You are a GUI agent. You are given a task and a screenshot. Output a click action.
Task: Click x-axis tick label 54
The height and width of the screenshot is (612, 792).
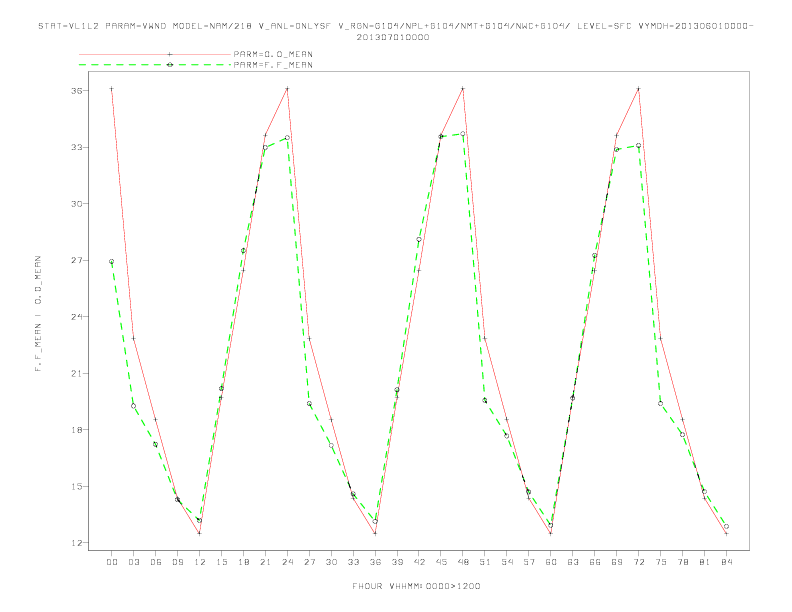(507, 562)
